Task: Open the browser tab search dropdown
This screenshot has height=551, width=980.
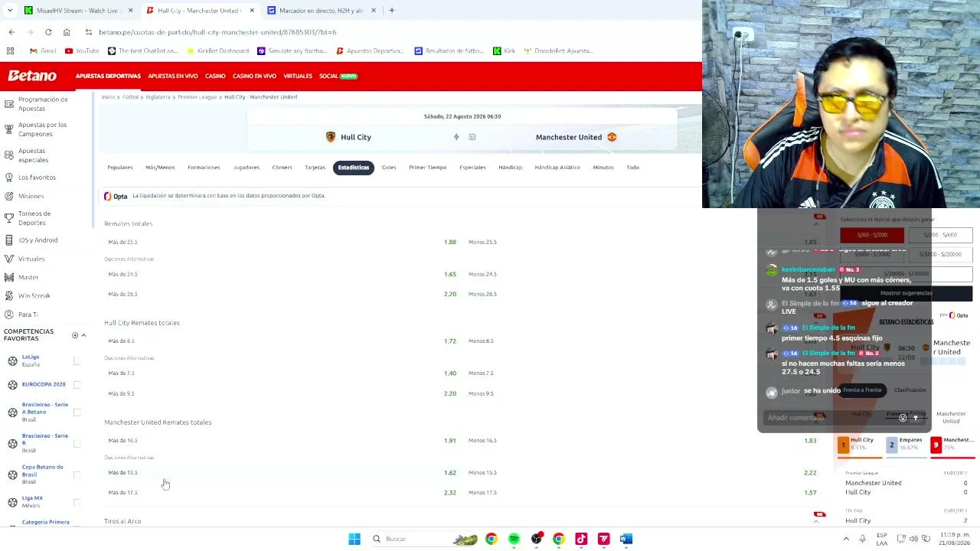Action: (11, 11)
